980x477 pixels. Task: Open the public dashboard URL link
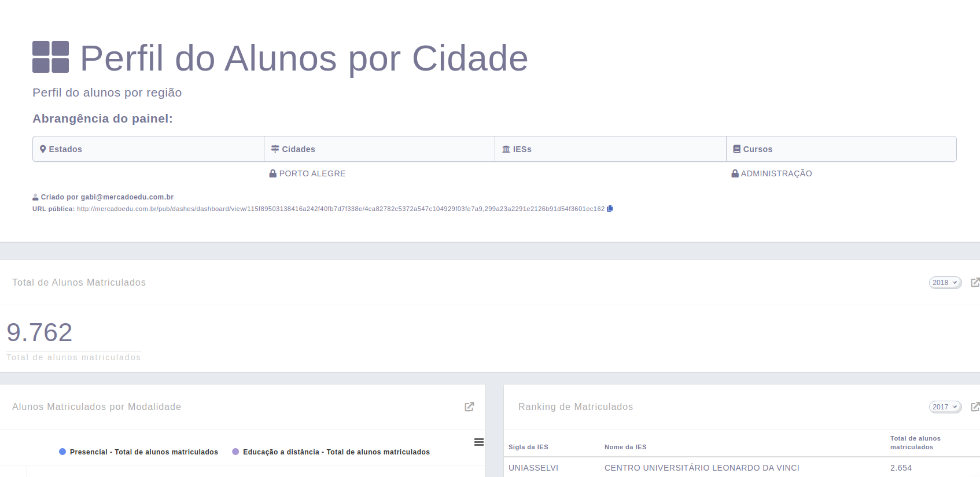(341, 209)
